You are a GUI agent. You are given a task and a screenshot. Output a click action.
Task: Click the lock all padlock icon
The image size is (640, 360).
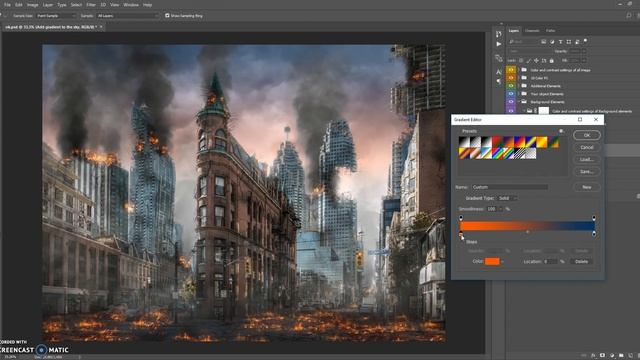pos(551,60)
